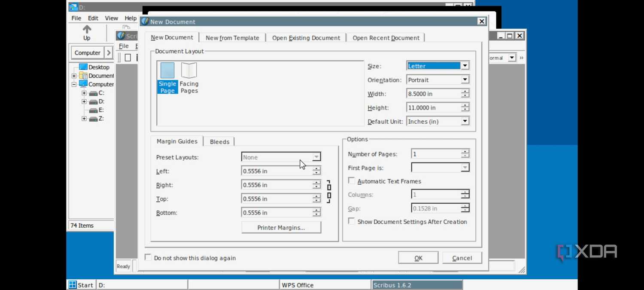Image resolution: width=644 pixels, height=290 pixels.
Task: Open the Normal dropdown in Scribus toolbar
Action: coord(512,58)
